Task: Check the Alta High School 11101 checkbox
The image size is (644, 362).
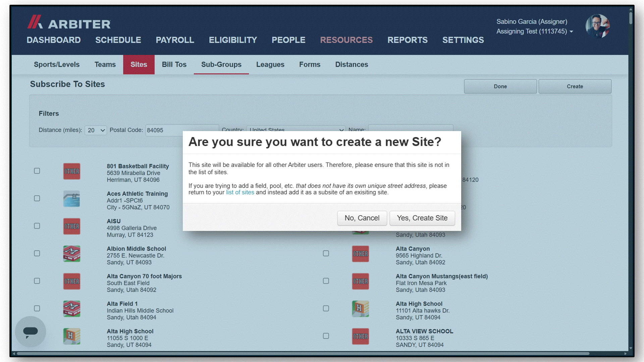Action: pyautogui.click(x=326, y=308)
